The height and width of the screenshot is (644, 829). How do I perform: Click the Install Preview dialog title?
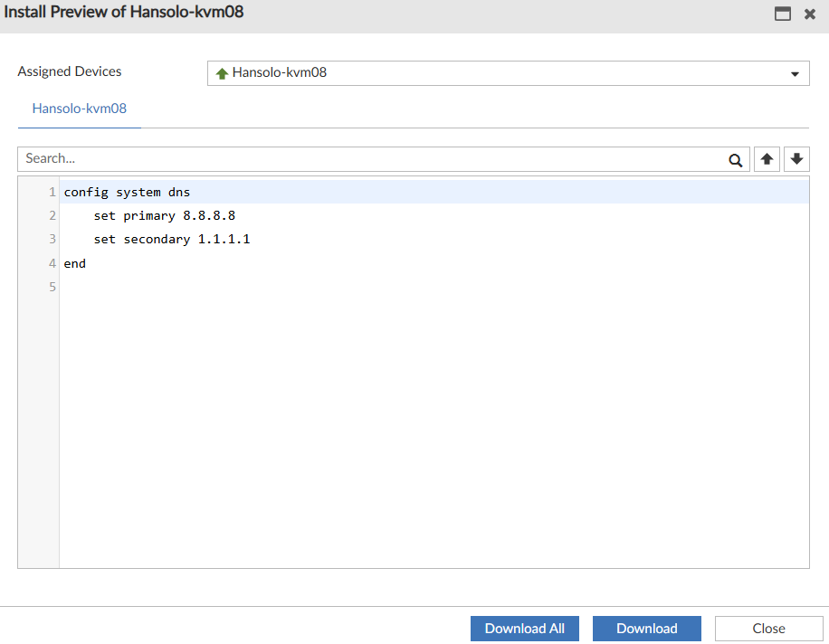click(x=124, y=13)
